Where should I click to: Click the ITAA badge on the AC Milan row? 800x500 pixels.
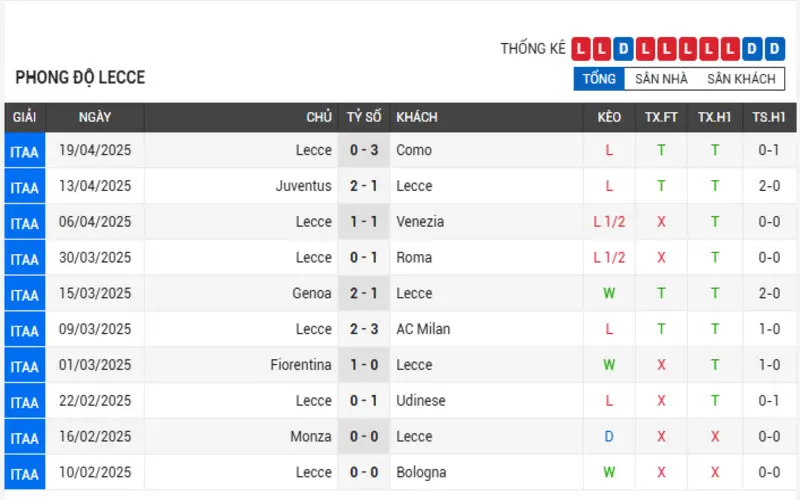[24, 330]
